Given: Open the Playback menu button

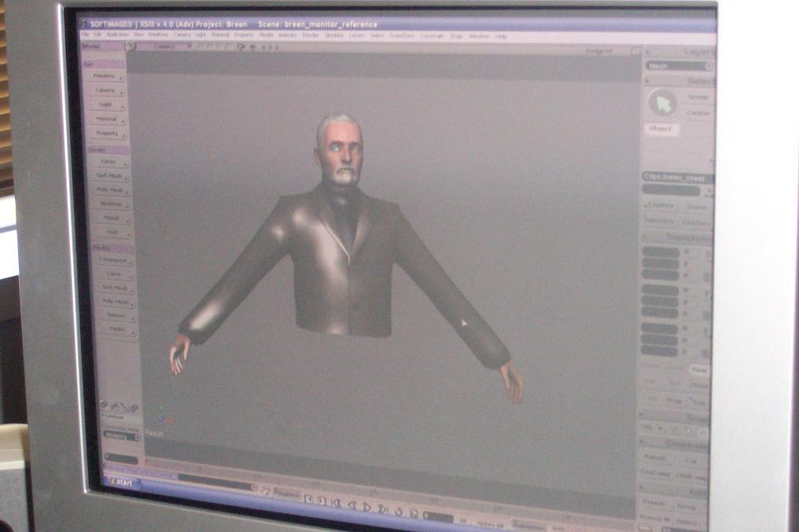Looking at the screenshot, I should tap(286, 493).
